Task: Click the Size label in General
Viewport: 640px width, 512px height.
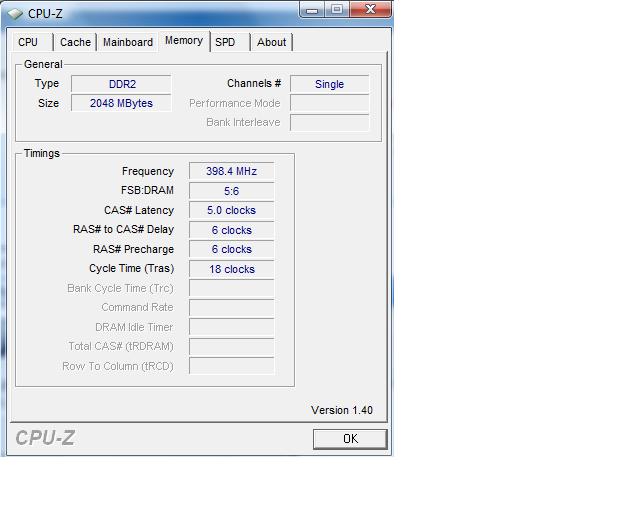Action: tap(48, 103)
